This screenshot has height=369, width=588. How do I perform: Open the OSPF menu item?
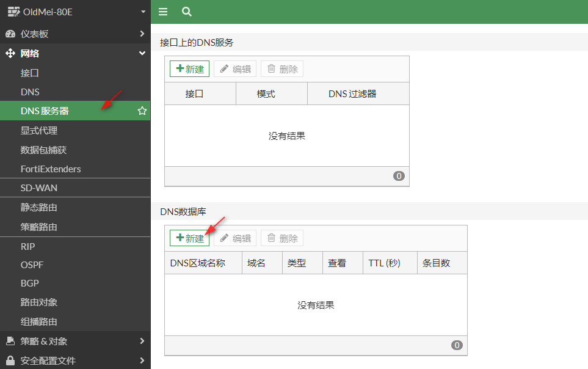pos(75,265)
